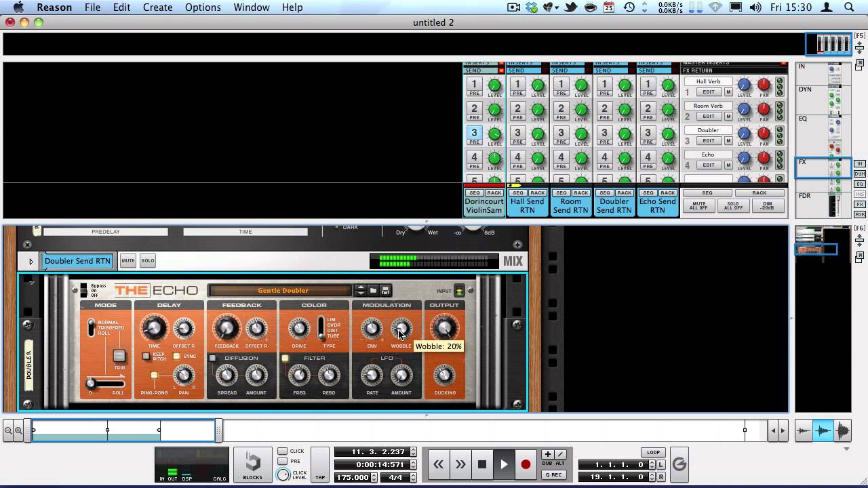Screen dimensions: 868x488
Task: Open the Options menu
Action: (x=203, y=7)
